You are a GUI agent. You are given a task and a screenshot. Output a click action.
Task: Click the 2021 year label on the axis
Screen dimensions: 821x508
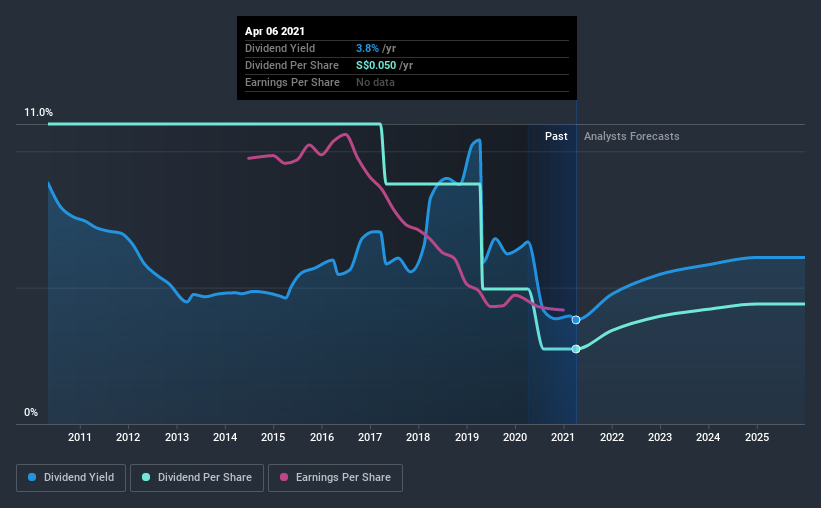[563, 437]
